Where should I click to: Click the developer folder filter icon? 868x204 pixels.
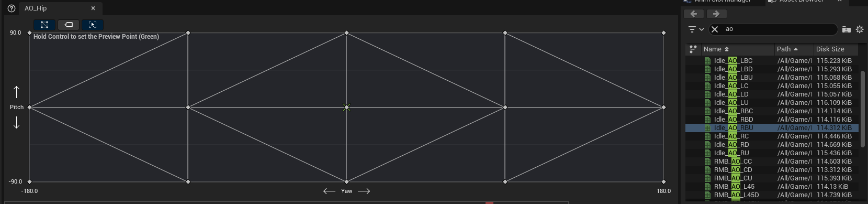point(846,29)
